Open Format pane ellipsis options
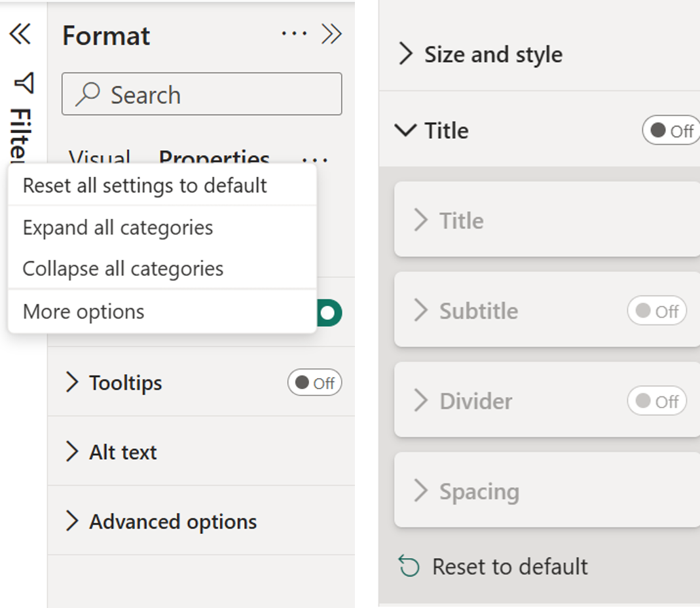700x608 pixels. pyautogui.click(x=294, y=34)
